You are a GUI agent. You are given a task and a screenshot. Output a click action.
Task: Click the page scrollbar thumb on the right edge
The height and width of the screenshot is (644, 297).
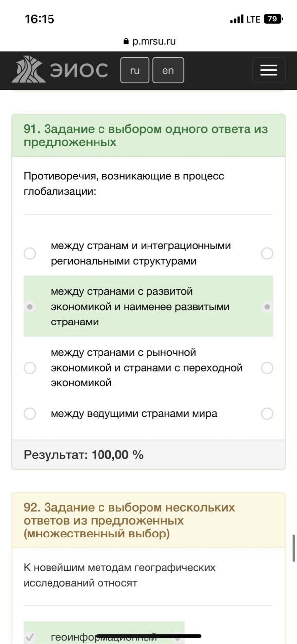[x=294, y=548]
